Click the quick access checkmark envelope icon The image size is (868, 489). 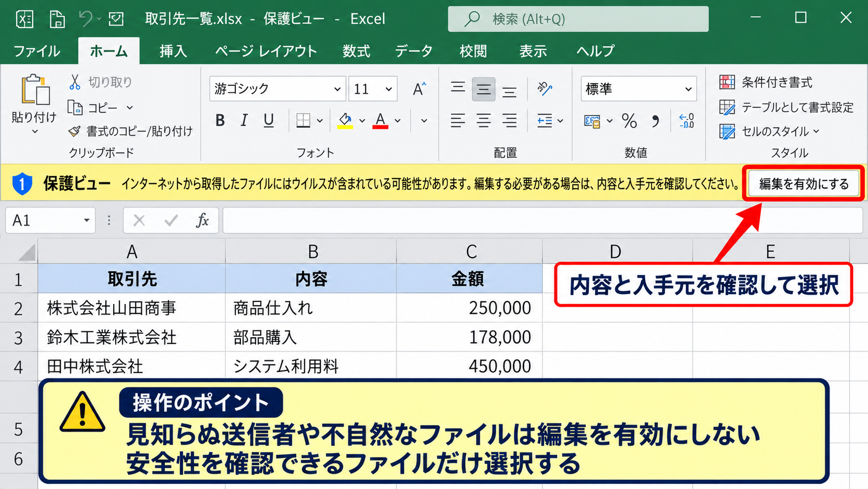(x=116, y=19)
